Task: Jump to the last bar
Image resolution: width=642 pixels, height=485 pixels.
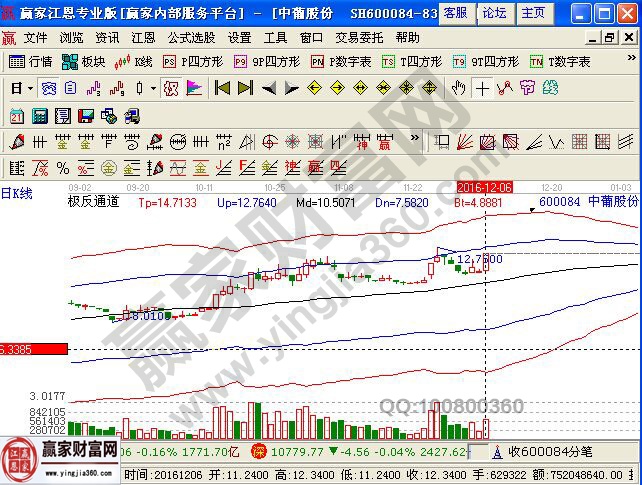Action: 245,88
